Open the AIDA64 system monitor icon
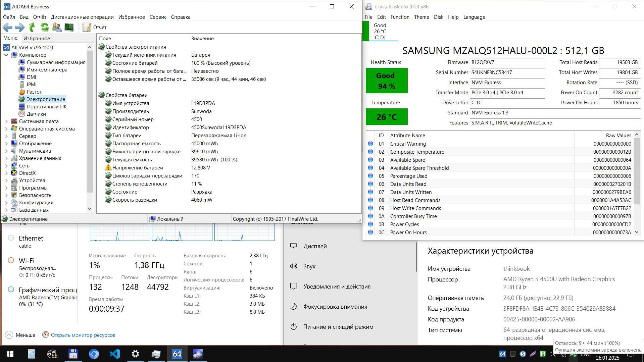This screenshot has width=644, height=362. click(x=69, y=27)
